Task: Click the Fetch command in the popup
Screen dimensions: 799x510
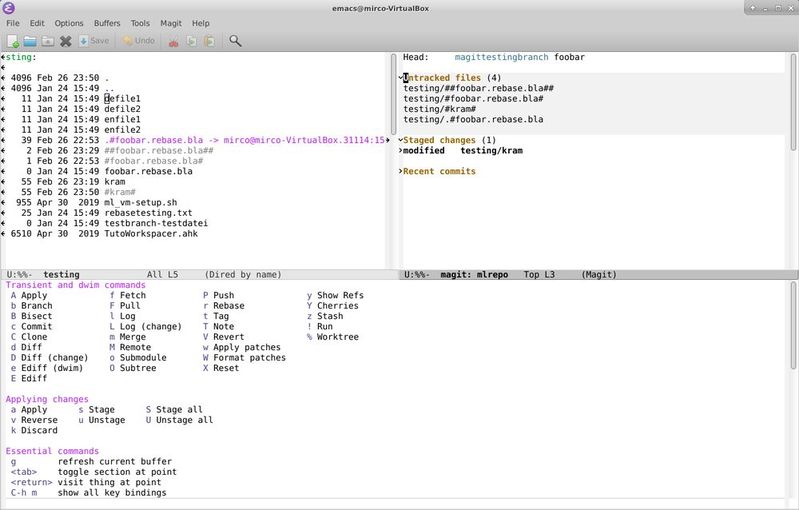Action: tap(127, 296)
